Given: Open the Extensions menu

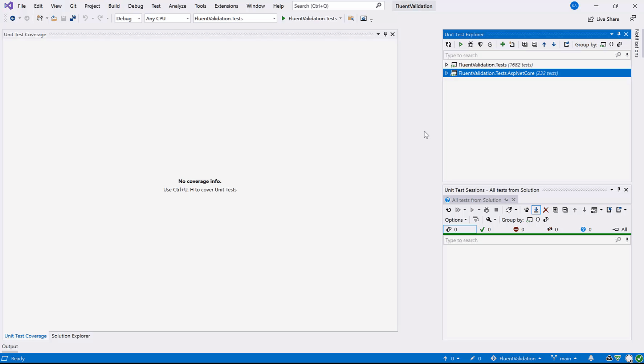Looking at the screenshot, I should [x=226, y=6].
